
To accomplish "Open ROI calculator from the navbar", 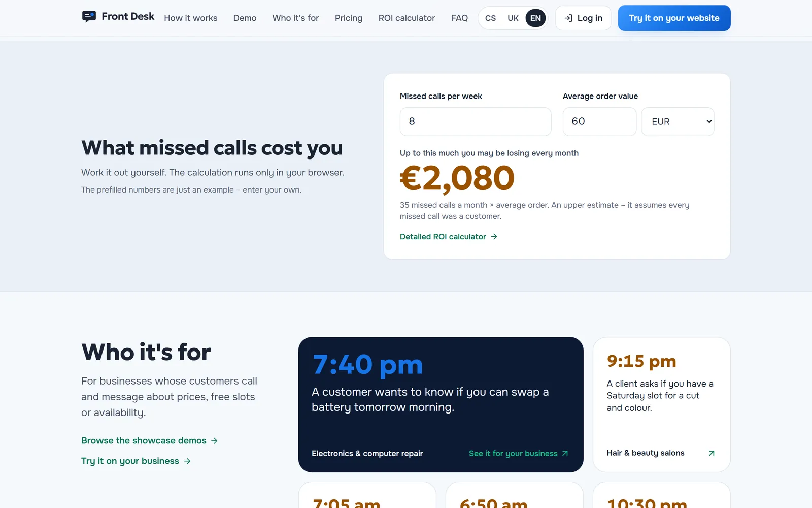I will 407,18.
